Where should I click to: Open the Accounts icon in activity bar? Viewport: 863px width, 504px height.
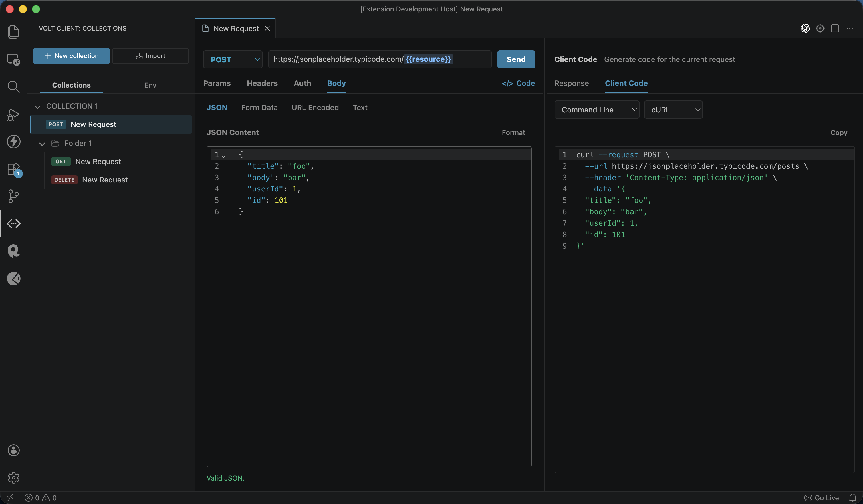[13, 450]
